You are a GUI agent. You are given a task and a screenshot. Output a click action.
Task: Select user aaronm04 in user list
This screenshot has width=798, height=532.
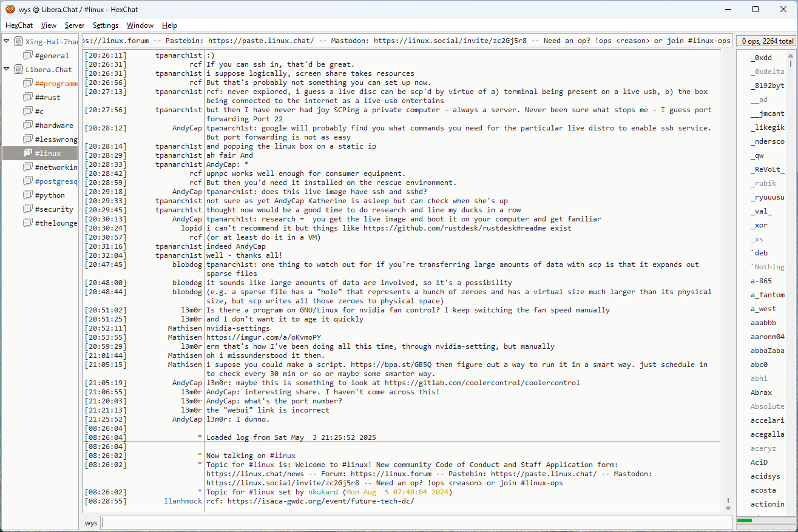click(x=767, y=337)
